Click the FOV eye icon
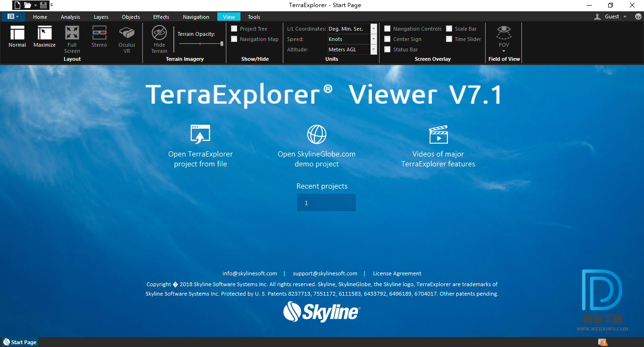644x347 pixels. click(504, 33)
